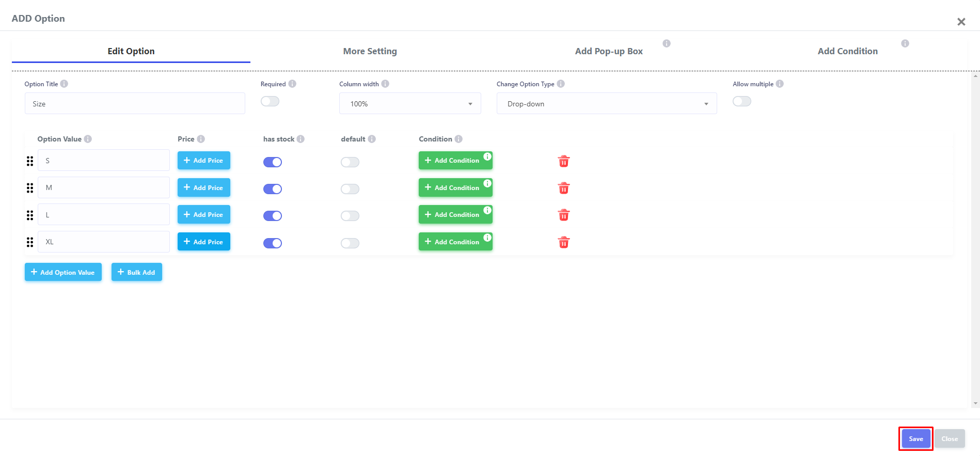
Task: Click the info icon beside Option Value header
Action: 88,139
